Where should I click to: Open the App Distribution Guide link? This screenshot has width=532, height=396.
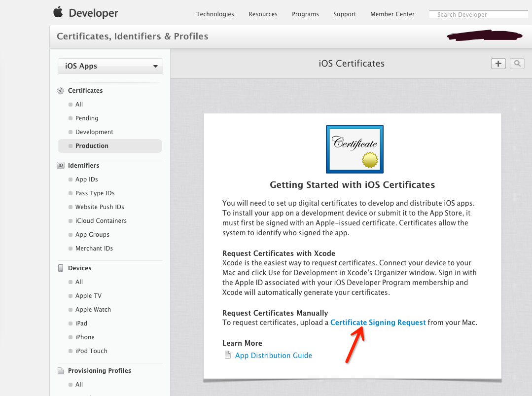(274, 355)
